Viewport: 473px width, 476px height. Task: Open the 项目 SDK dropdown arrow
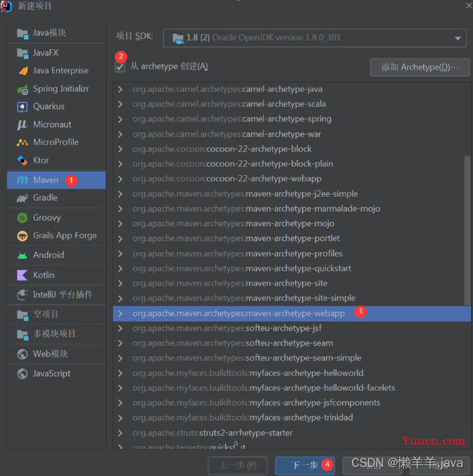pos(457,38)
